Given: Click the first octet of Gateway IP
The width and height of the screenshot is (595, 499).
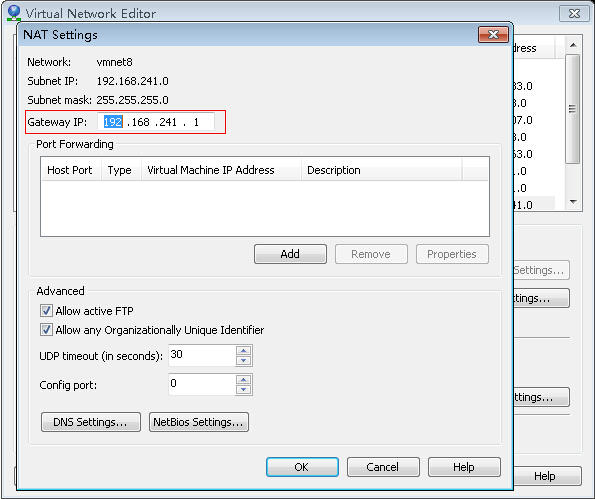Looking at the screenshot, I should 113,122.
